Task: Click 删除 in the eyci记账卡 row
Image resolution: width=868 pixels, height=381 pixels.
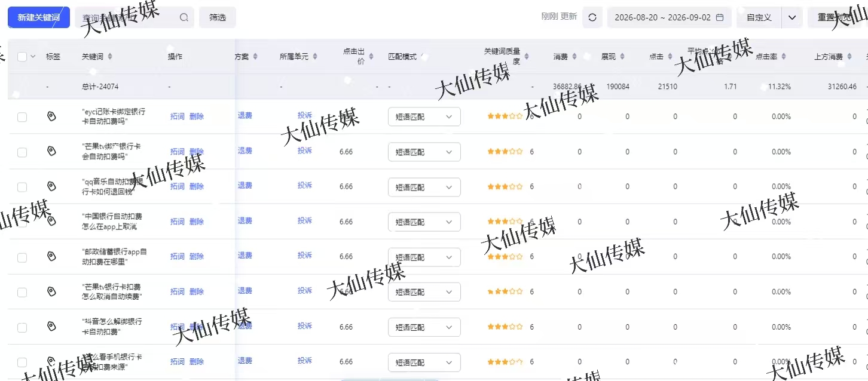Action: tap(197, 116)
